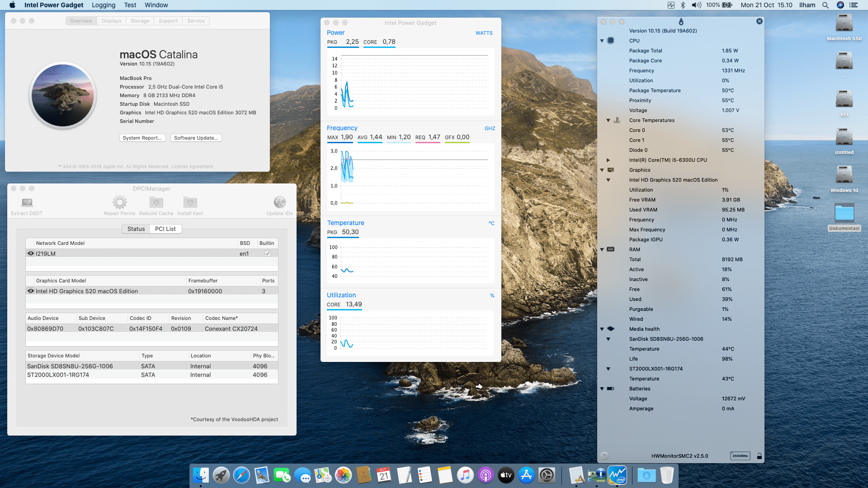Toggle visibility eye next to I219LM
The width and height of the screenshot is (868, 488).
coord(31,253)
